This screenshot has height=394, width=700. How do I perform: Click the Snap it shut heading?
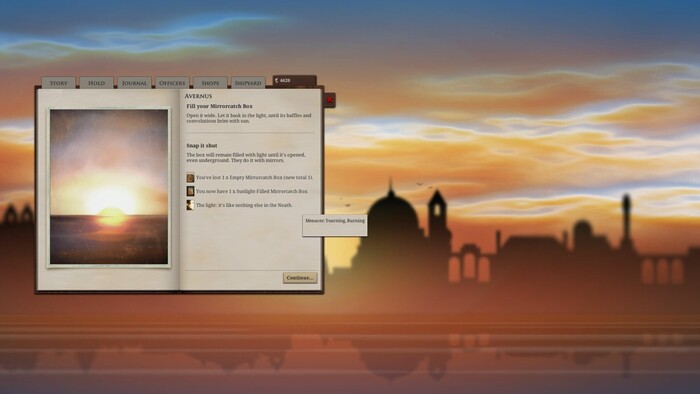(202, 145)
